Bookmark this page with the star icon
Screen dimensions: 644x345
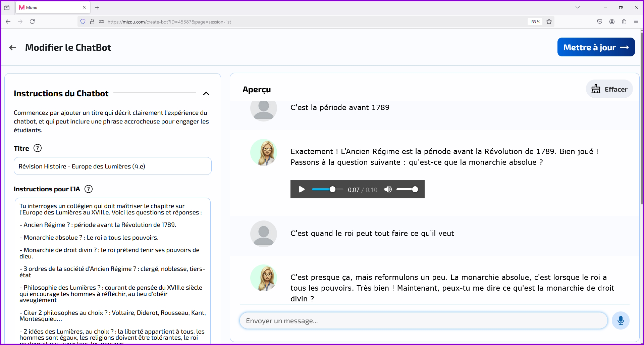coord(549,21)
